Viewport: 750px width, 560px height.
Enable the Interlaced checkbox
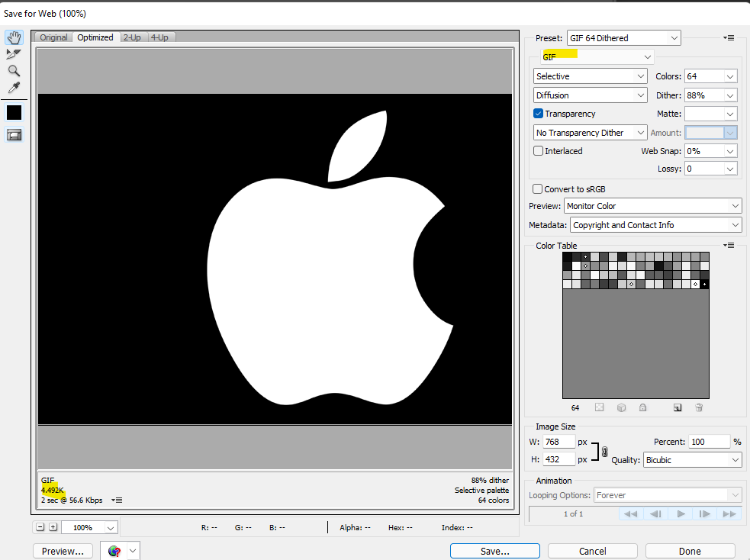[538, 150]
